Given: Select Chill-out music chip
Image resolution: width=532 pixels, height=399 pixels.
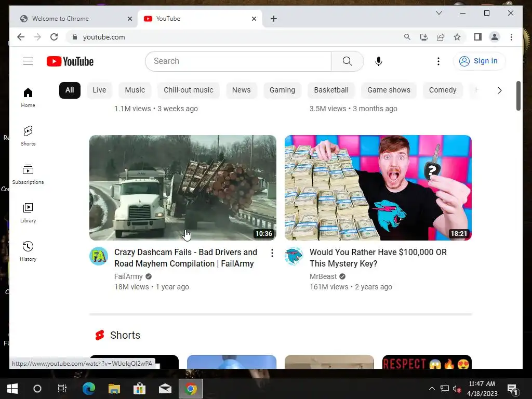Looking at the screenshot, I should point(188,90).
